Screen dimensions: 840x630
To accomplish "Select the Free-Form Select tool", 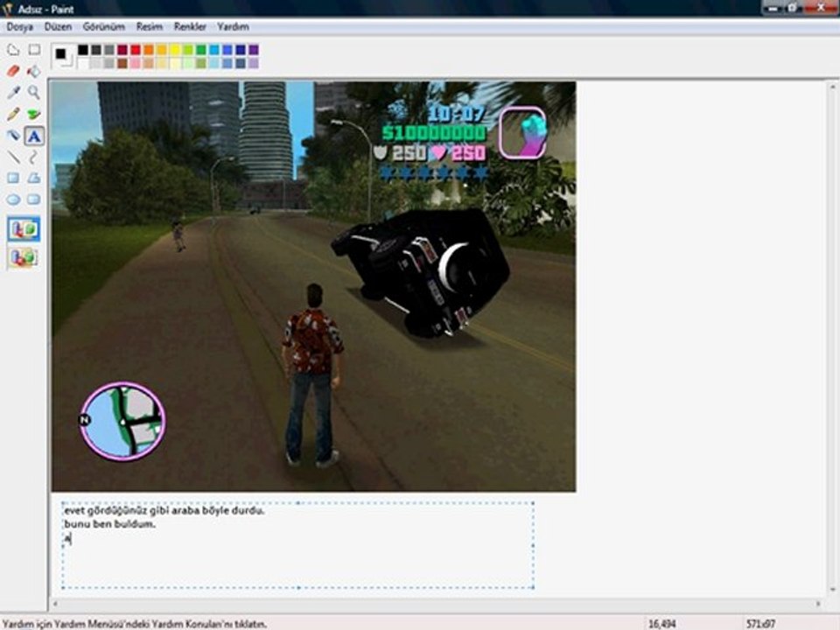I will tap(13, 50).
